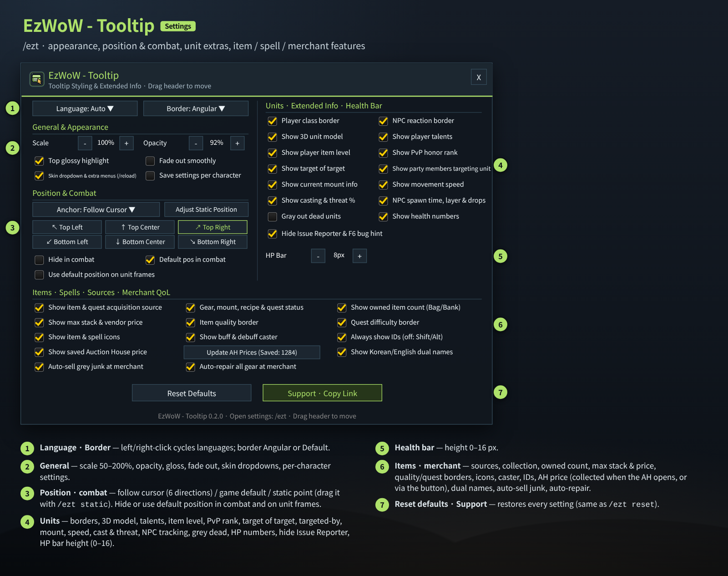Toggle Show movement speed
The image size is (728, 576).
click(x=384, y=185)
